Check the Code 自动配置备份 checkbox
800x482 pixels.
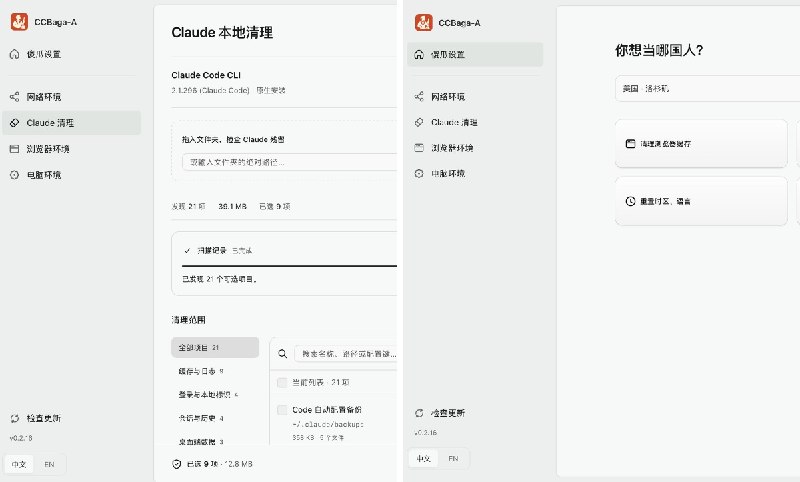(x=282, y=410)
